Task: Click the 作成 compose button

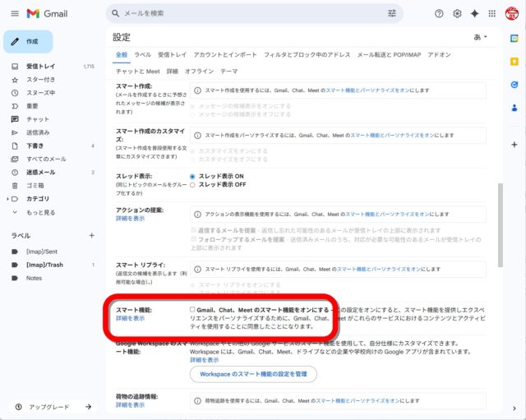Action: coord(28,42)
